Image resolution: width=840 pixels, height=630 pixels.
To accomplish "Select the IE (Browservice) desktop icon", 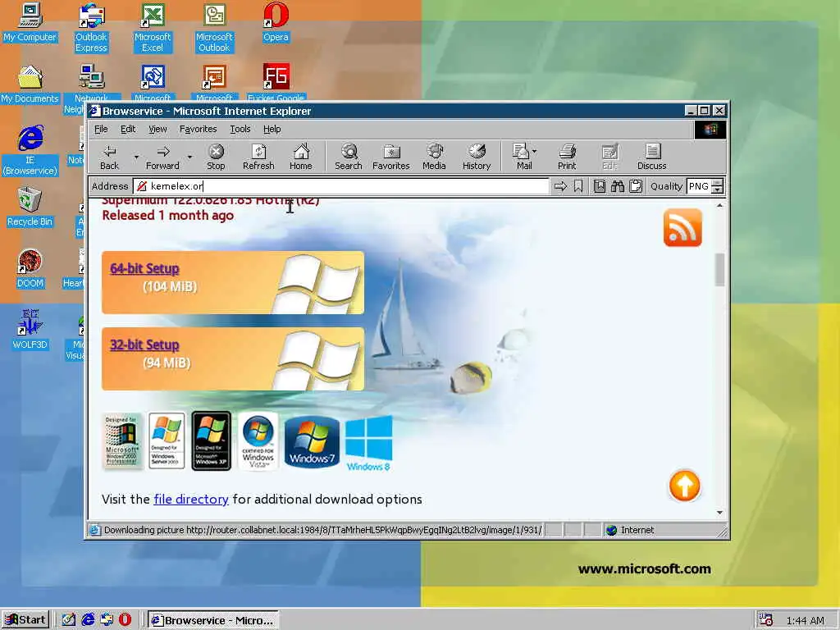I will click(30, 151).
